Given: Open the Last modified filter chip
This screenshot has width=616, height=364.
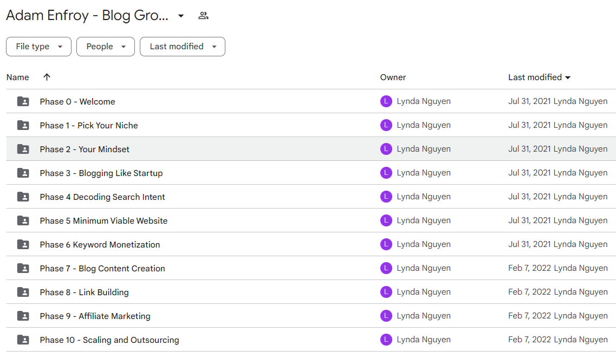Looking at the screenshot, I should [x=182, y=47].
